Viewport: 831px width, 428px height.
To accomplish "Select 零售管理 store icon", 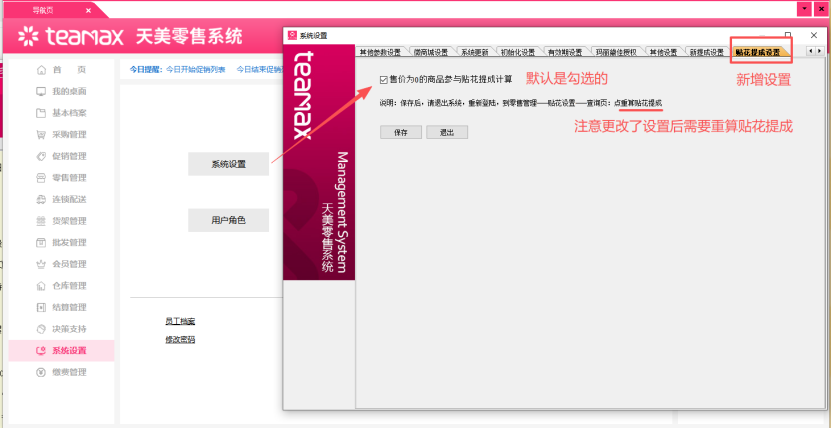I will pos(41,178).
